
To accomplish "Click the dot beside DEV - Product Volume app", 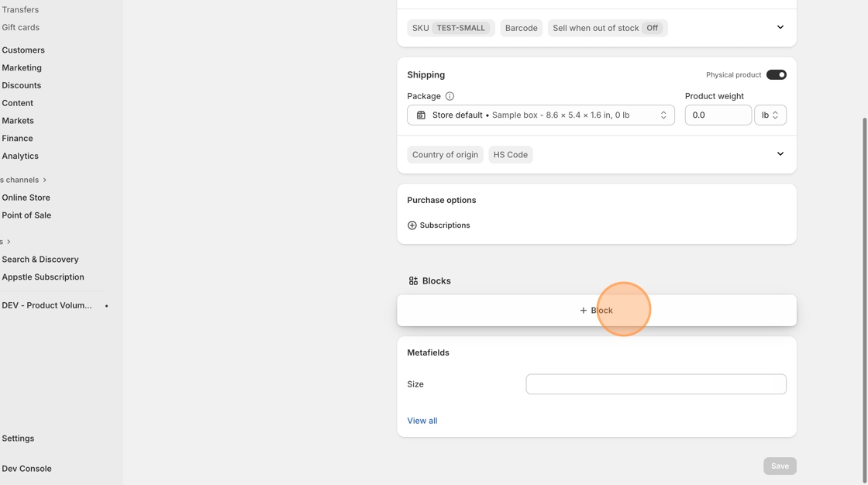I will click(x=107, y=306).
